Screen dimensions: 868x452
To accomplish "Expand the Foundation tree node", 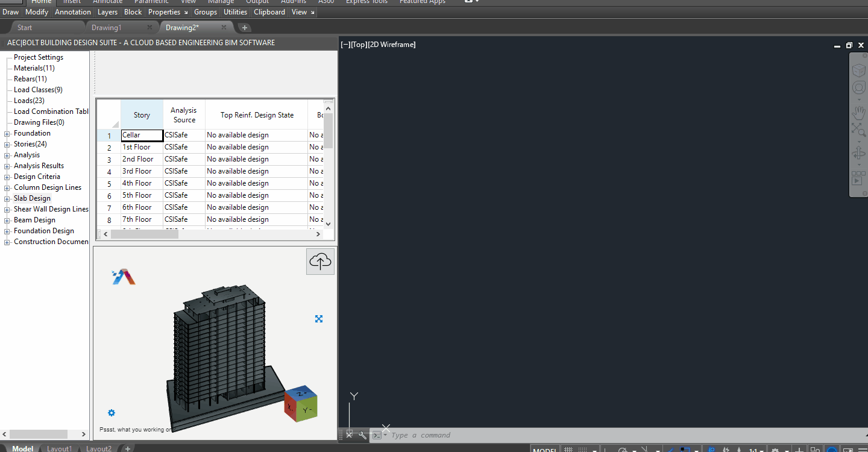I will point(7,134).
